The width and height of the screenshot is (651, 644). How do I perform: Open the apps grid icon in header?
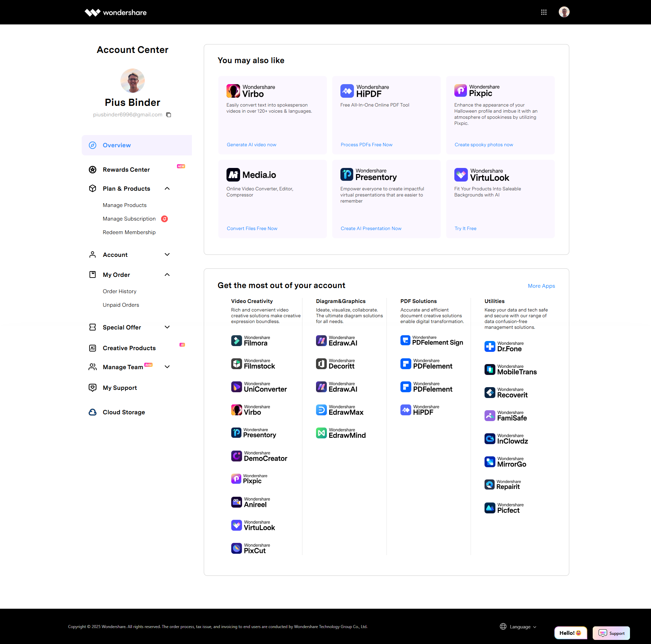pyautogui.click(x=544, y=12)
